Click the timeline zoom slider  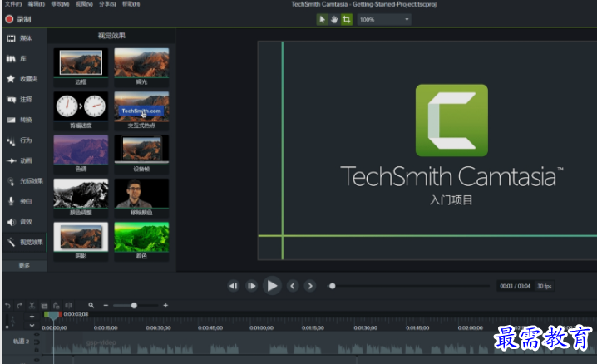click(x=134, y=306)
